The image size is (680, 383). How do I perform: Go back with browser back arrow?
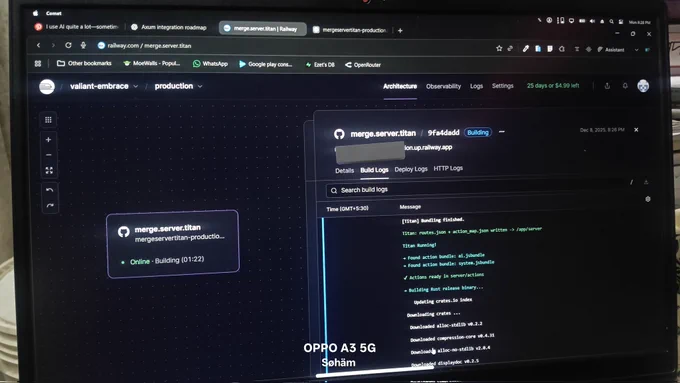pyautogui.click(x=39, y=45)
